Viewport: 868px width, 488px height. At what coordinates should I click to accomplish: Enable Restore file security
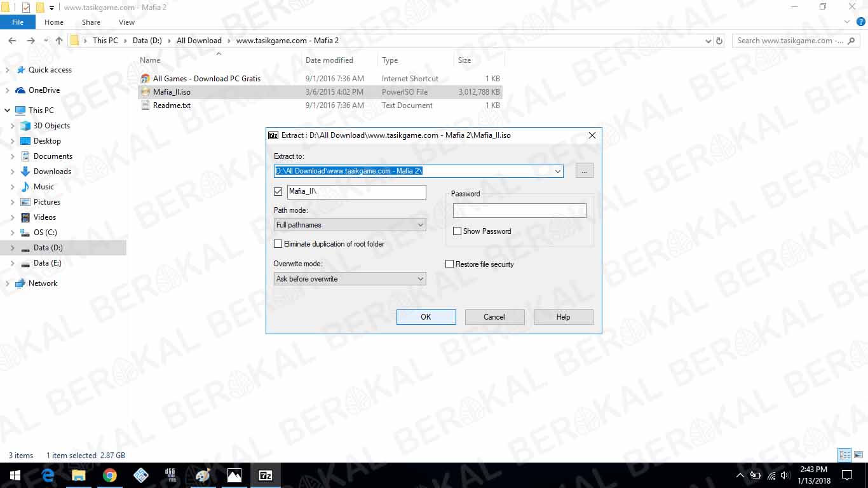pyautogui.click(x=449, y=264)
